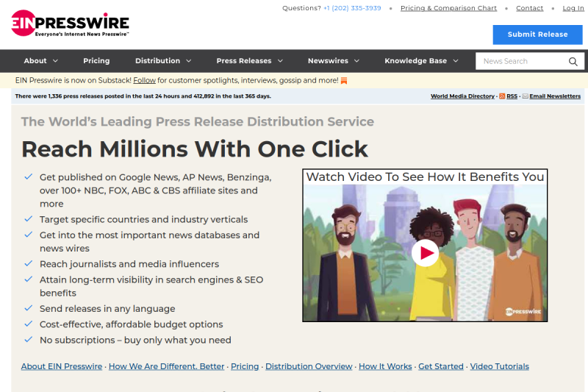Viewport: 588px width, 392px height.
Task: Open the Distribution nav item
Action: (157, 61)
